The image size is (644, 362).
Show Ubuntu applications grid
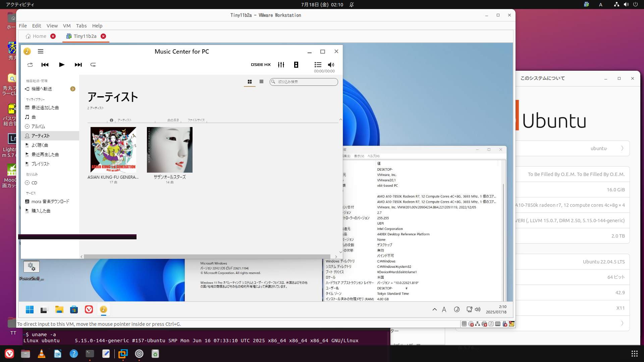click(634, 354)
